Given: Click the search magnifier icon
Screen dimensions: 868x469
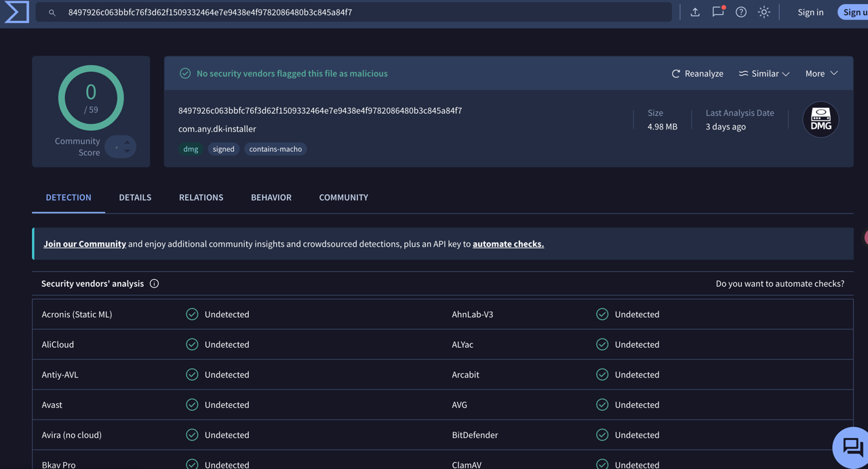Looking at the screenshot, I should (52, 12).
